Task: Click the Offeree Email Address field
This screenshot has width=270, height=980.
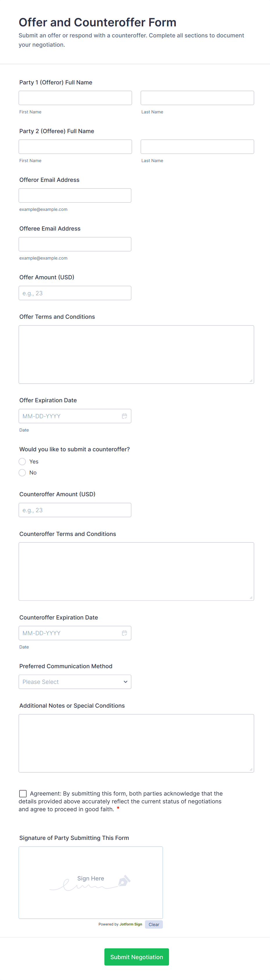Action: pyautogui.click(x=75, y=244)
